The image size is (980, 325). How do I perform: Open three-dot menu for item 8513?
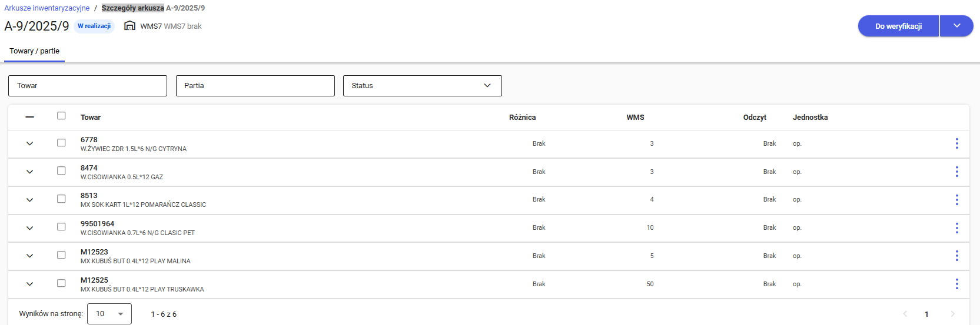pyautogui.click(x=956, y=200)
